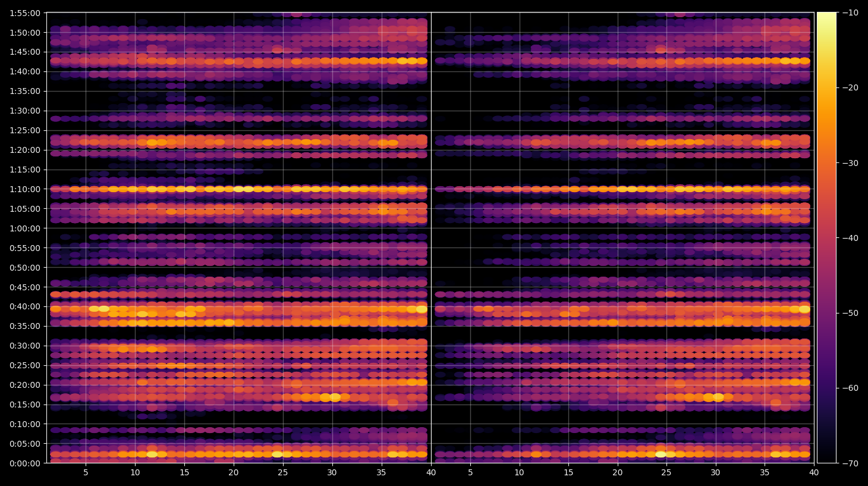Select the 1:20:00 time axis label
This screenshot has width=868, height=486.
click(x=25, y=150)
